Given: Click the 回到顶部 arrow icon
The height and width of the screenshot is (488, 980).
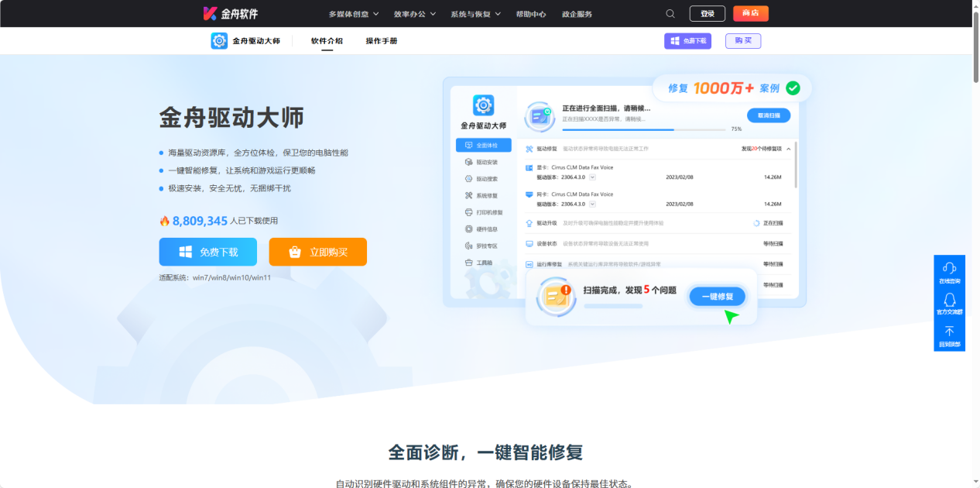Looking at the screenshot, I should [x=949, y=331].
